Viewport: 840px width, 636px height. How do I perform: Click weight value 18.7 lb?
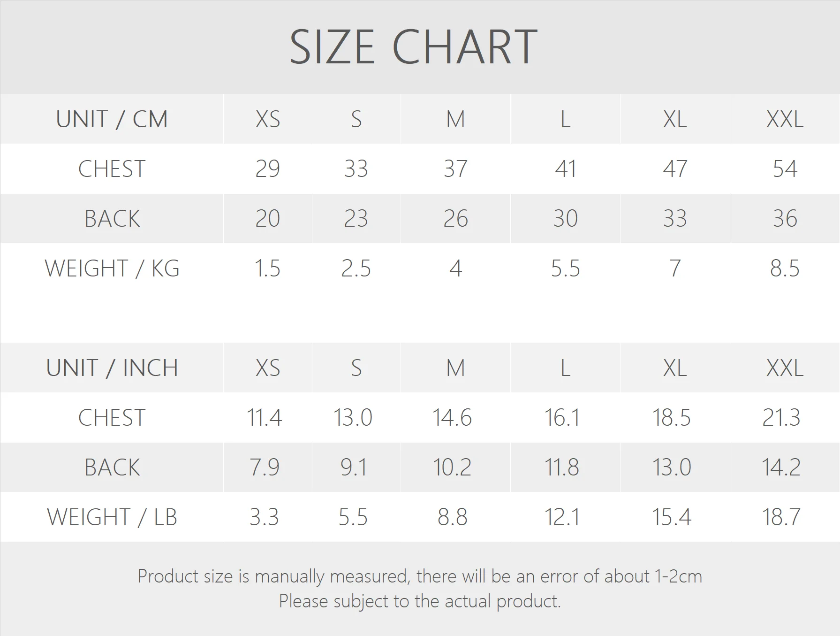click(x=781, y=517)
